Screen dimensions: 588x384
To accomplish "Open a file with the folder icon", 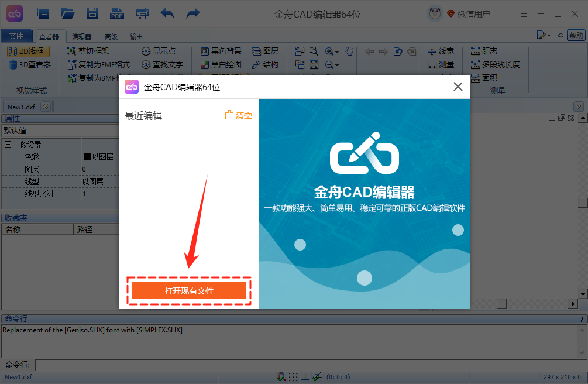I will coord(67,14).
